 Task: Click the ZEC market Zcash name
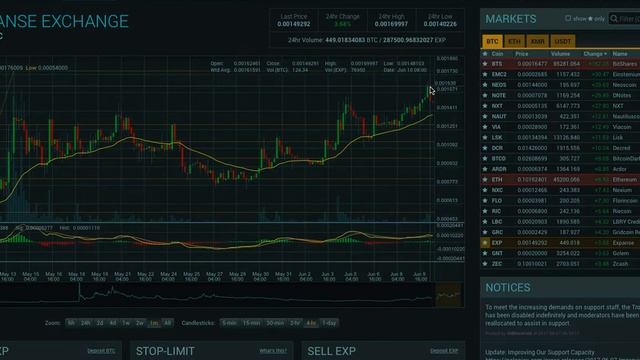click(620, 264)
